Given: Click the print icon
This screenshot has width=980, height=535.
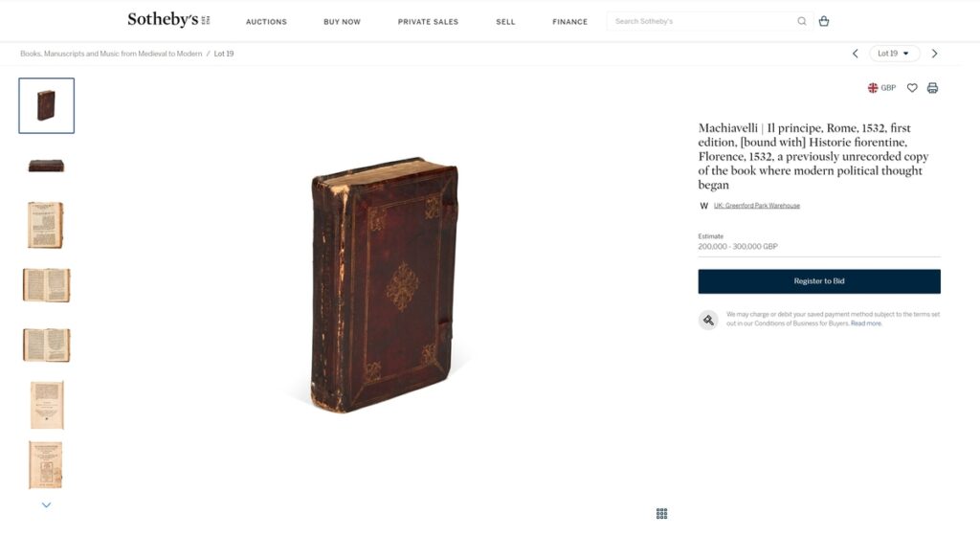Looking at the screenshot, I should tap(932, 88).
